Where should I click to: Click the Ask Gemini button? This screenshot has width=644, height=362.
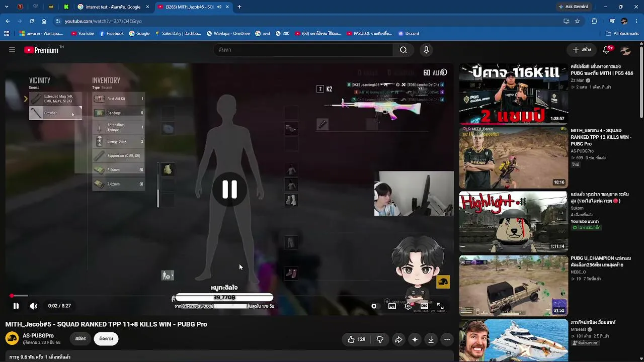(x=573, y=7)
